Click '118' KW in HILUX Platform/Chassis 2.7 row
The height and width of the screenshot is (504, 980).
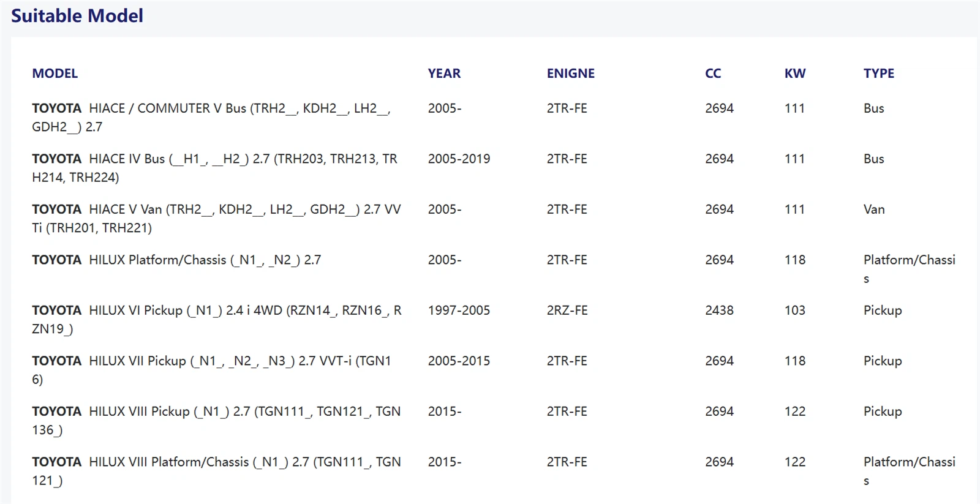click(x=795, y=260)
